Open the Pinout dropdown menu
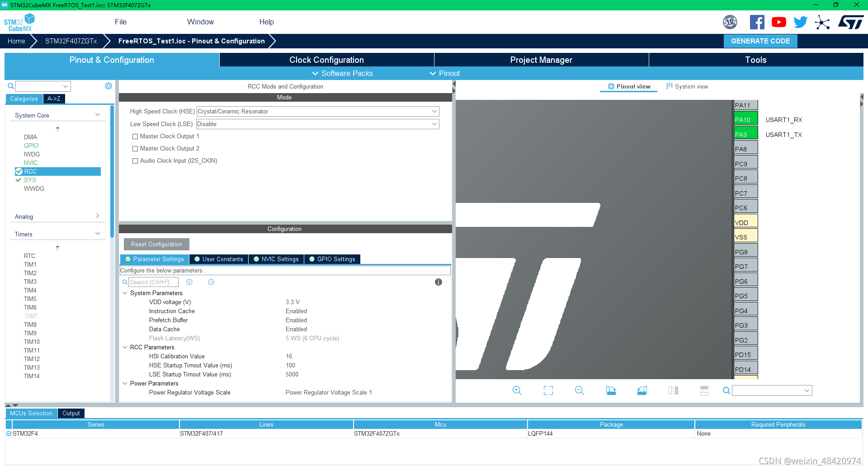This screenshot has height=470, width=868. [444, 73]
